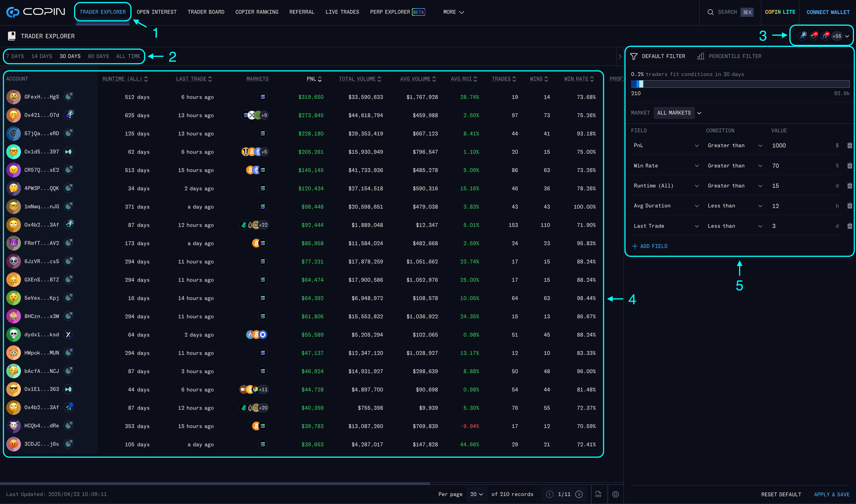Image resolution: width=856 pixels, height=504 pixels.
Task: Click bookmark icon beside Trader Explorer title
Action: 11,36
